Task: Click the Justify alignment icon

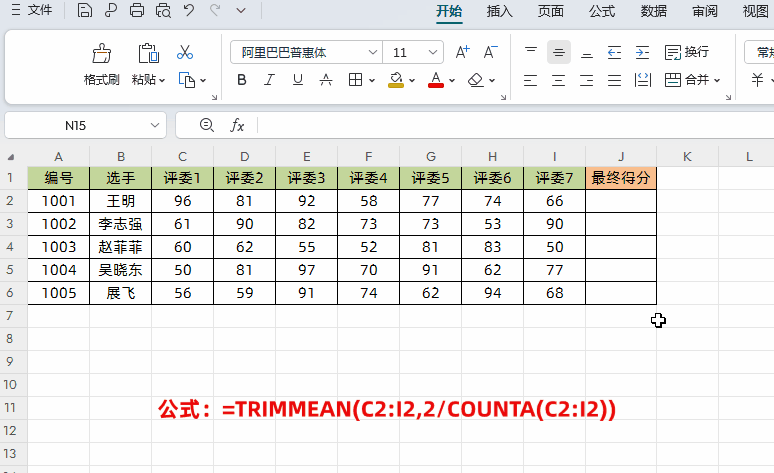Action: (615, 79)
